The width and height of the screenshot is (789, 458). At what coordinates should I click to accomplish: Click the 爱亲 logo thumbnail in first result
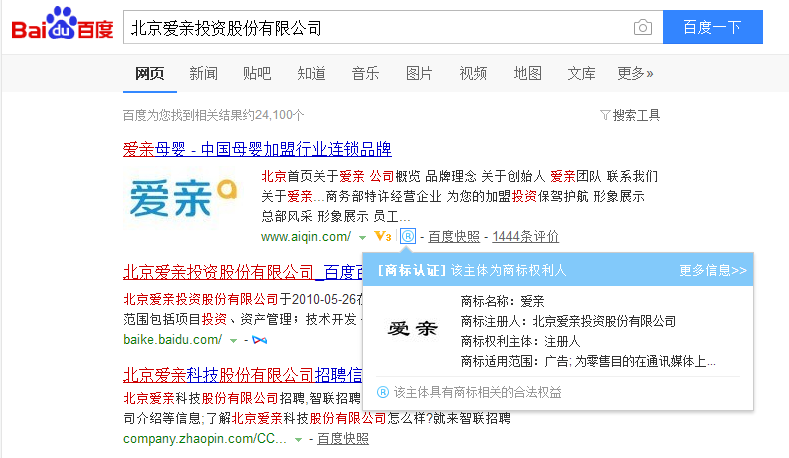(x=183, y=198)
